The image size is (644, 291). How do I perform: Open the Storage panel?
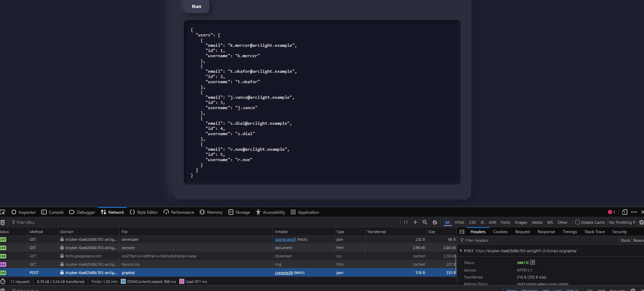click(239, 212)
